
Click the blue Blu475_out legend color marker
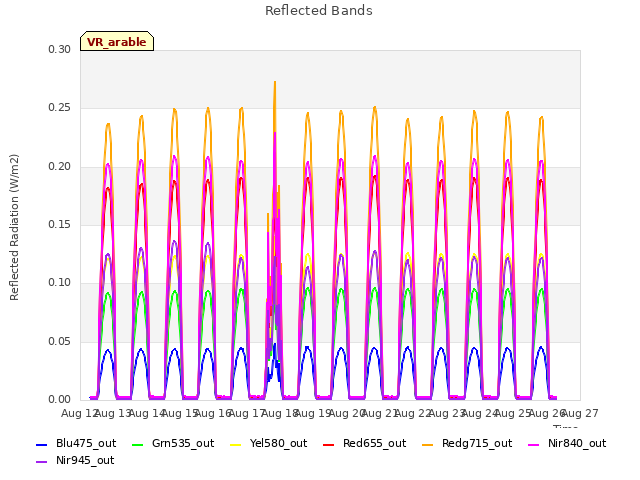(x=42, y=444)
